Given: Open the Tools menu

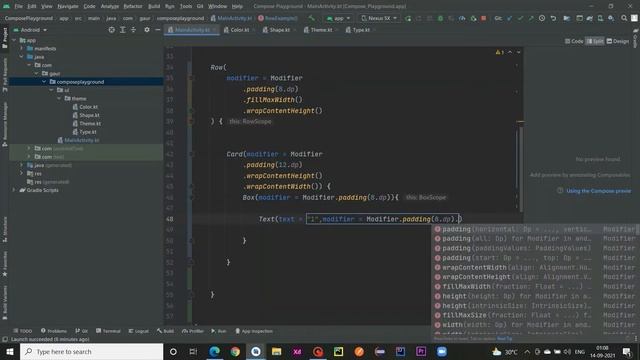Looking at the screenshot, I should pos(186,6).
